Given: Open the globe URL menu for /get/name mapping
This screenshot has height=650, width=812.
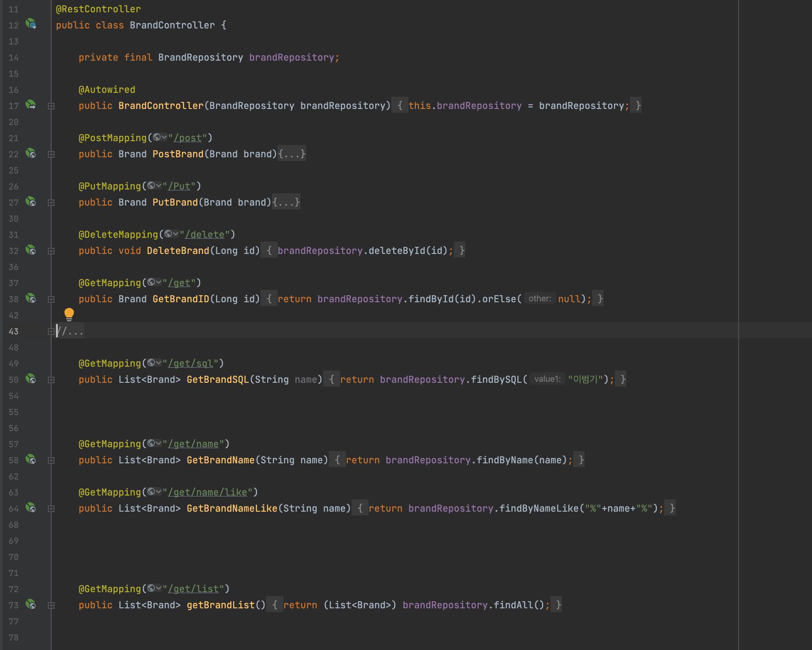Looking at the screenshot, I should point(154,443).
